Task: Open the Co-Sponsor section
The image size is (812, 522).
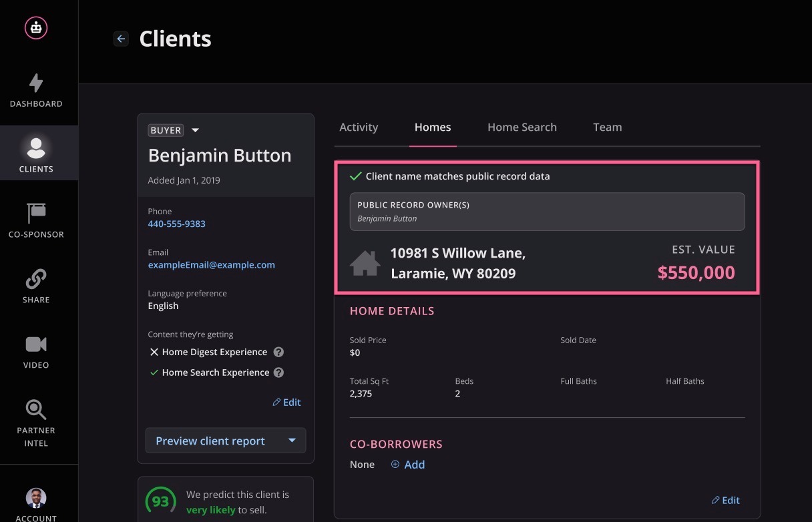Action: tap(36, 220)
